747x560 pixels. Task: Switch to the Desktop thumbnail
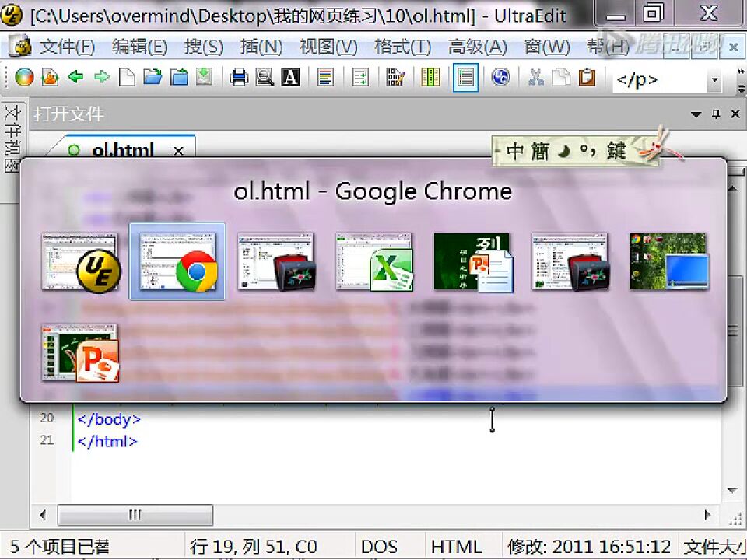click(x=669, y=262)
